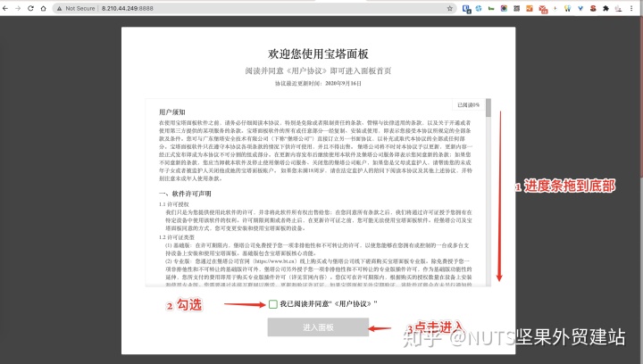Viewport: 643px width, 364px height.
Task: Open the colorful camera lens extension icon
Action: pyautogui.click(x=504, y=8)
